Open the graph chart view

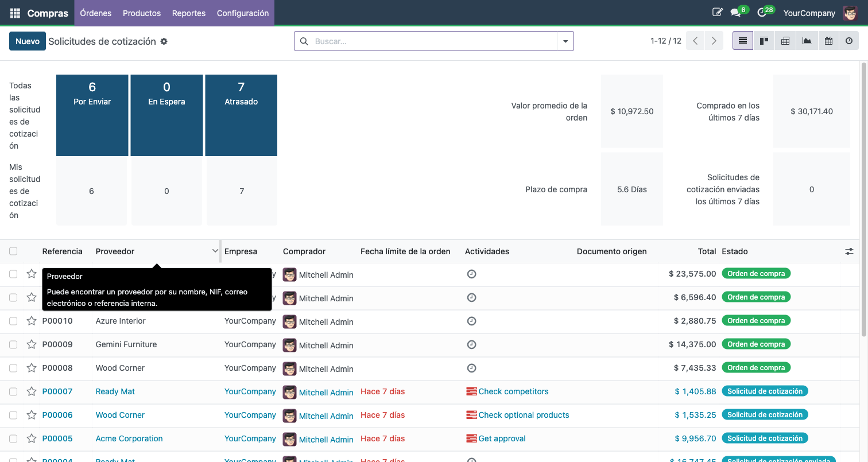coord(807,41)
